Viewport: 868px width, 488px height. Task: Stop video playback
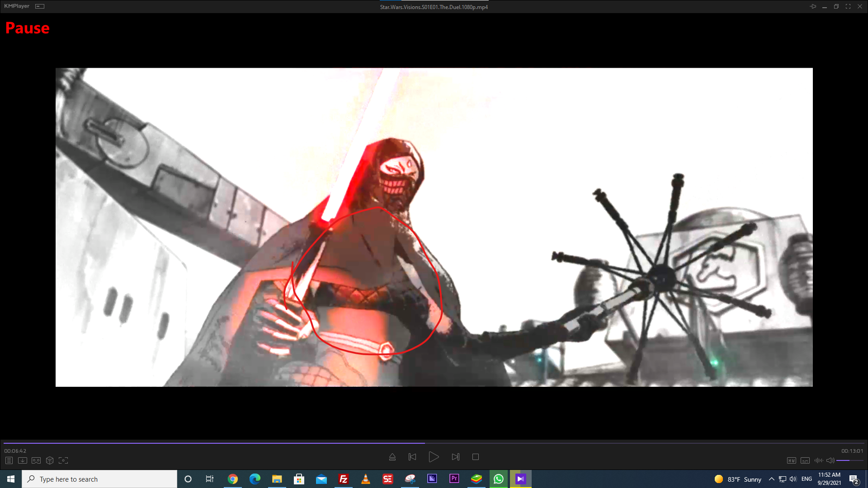(x=476, y=457)
